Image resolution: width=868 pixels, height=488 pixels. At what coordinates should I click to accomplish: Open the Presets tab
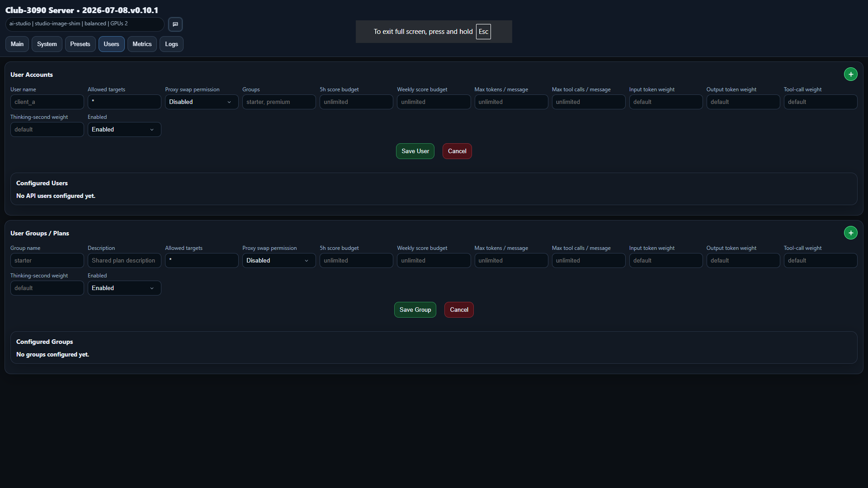[x=80, y=44]
